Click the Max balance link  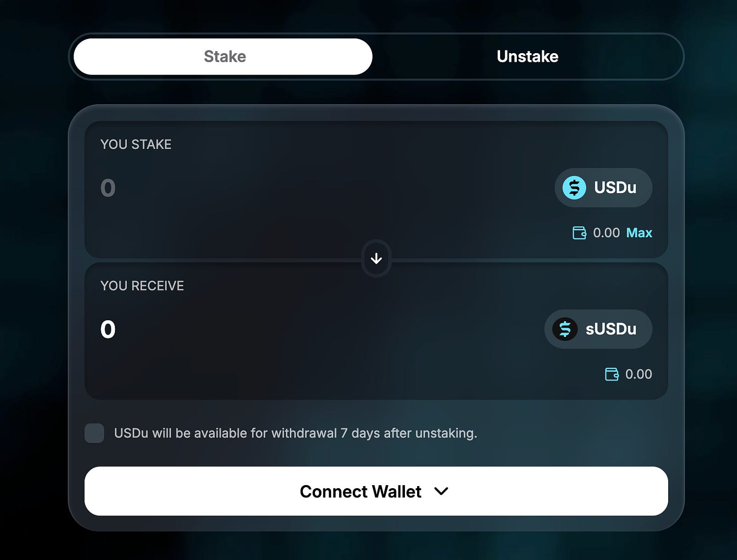[x=639, y=233]
